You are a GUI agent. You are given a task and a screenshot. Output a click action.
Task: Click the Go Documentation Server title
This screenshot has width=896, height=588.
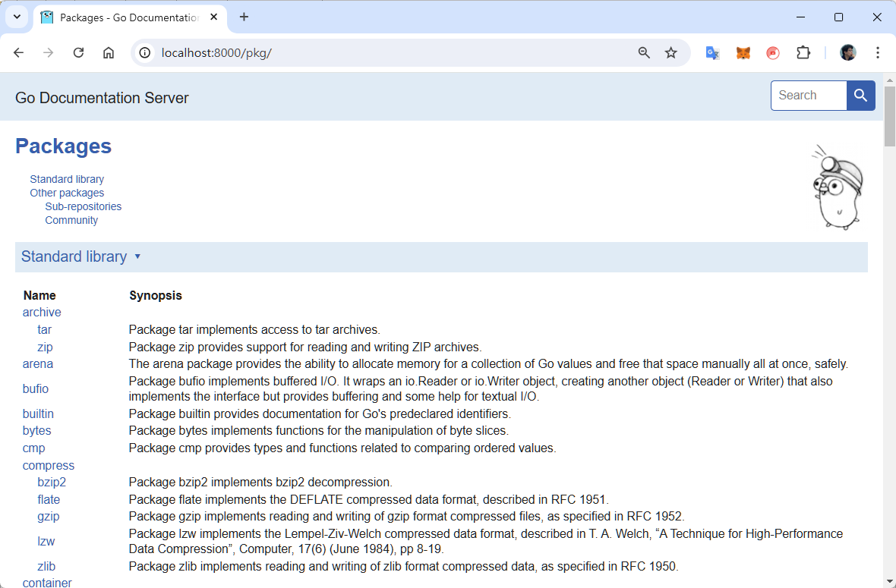point(102,98)
